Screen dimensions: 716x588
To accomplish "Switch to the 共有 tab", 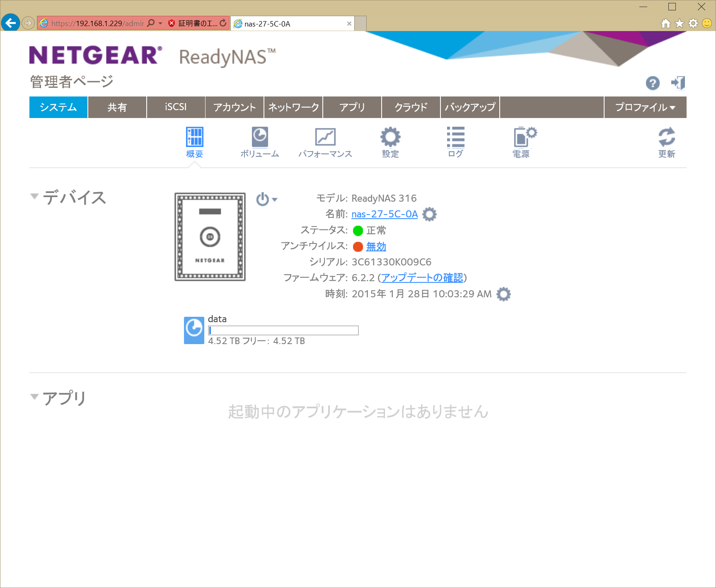I will pos(117,108).
